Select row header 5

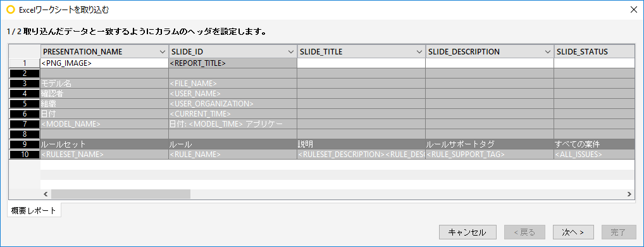[x=25, y=104]
